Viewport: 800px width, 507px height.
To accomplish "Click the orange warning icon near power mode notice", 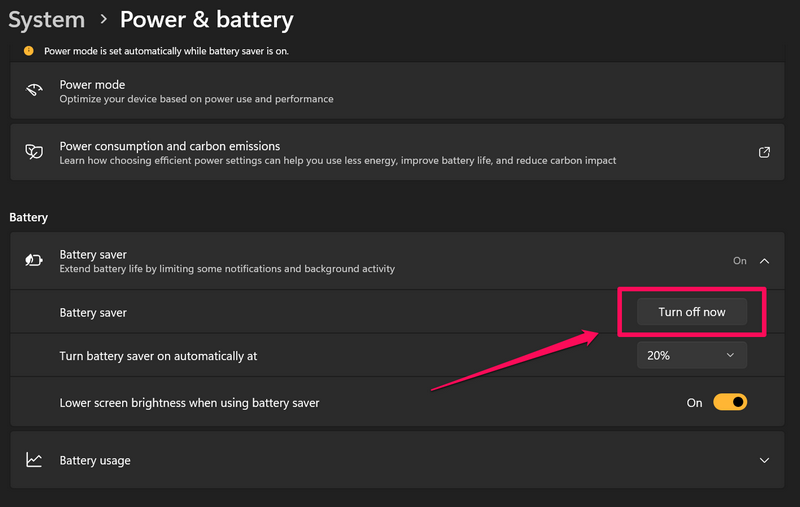I will pos(28,50).
